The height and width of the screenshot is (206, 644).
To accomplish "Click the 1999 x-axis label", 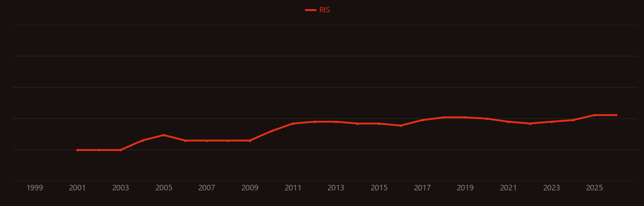I will click(34, 188).
